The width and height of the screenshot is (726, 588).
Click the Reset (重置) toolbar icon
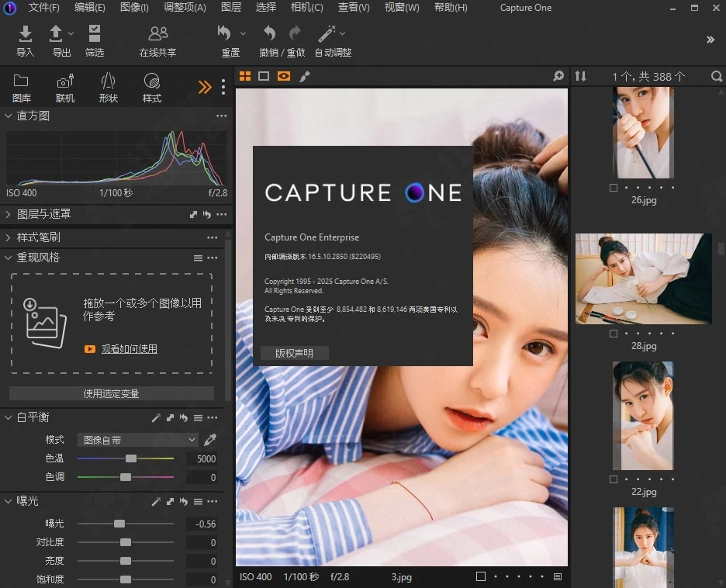[225, 34]
